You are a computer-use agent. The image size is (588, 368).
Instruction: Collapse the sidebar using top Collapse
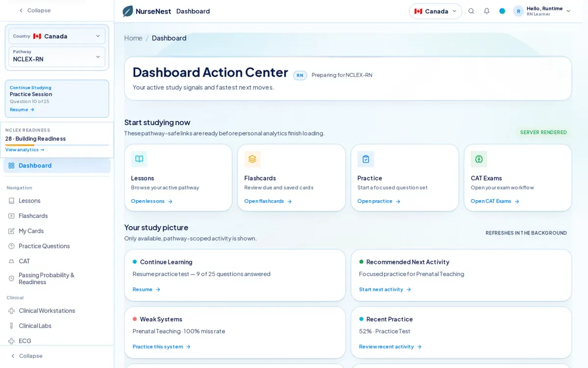point(34,10)
